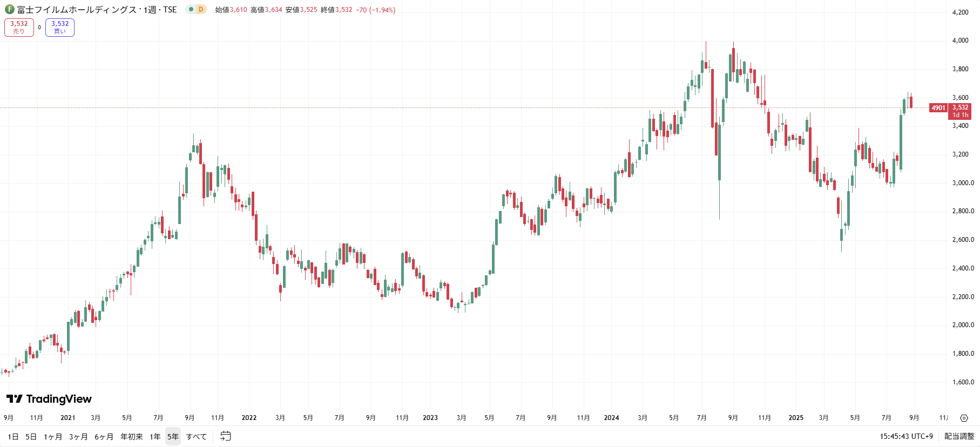Click the 高値 3,634 high value

pos(266,10)
